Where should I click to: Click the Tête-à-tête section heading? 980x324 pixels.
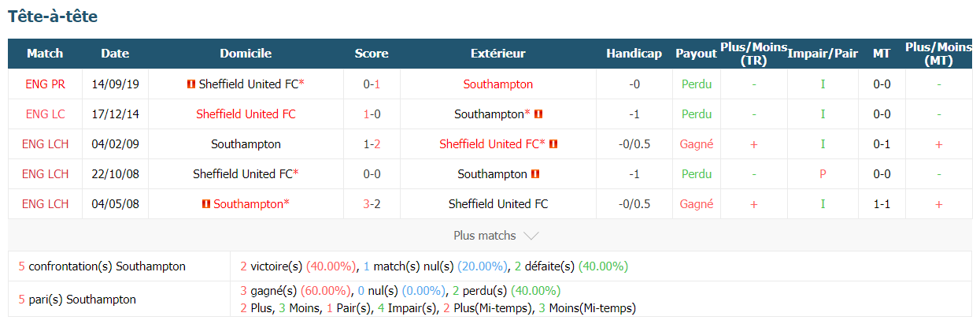(x=53, y=16)
